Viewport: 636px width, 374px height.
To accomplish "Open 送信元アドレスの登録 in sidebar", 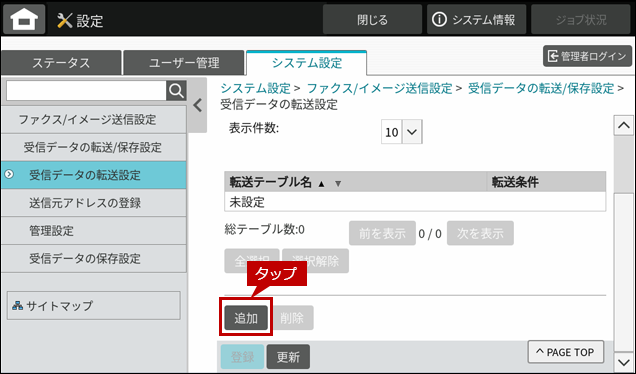I will coord(94,203).
